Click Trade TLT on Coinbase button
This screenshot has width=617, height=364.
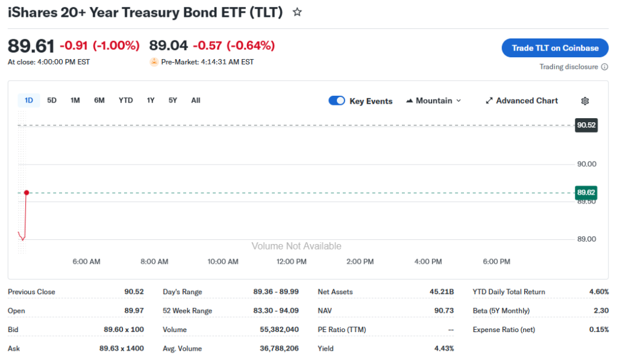555,48
